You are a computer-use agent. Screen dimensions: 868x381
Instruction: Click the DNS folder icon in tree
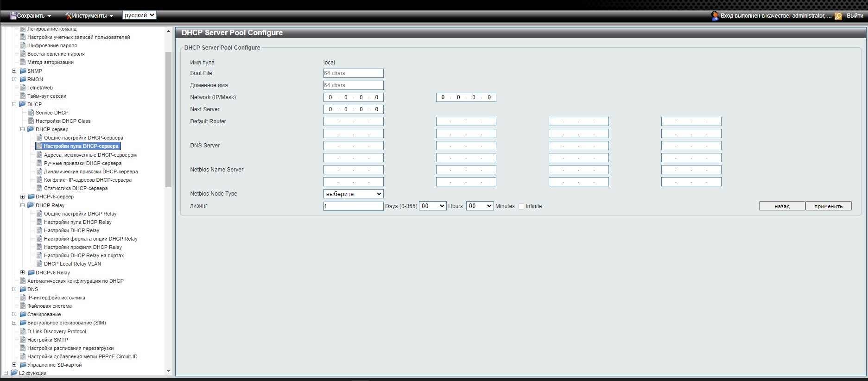[x=23, y=289]
